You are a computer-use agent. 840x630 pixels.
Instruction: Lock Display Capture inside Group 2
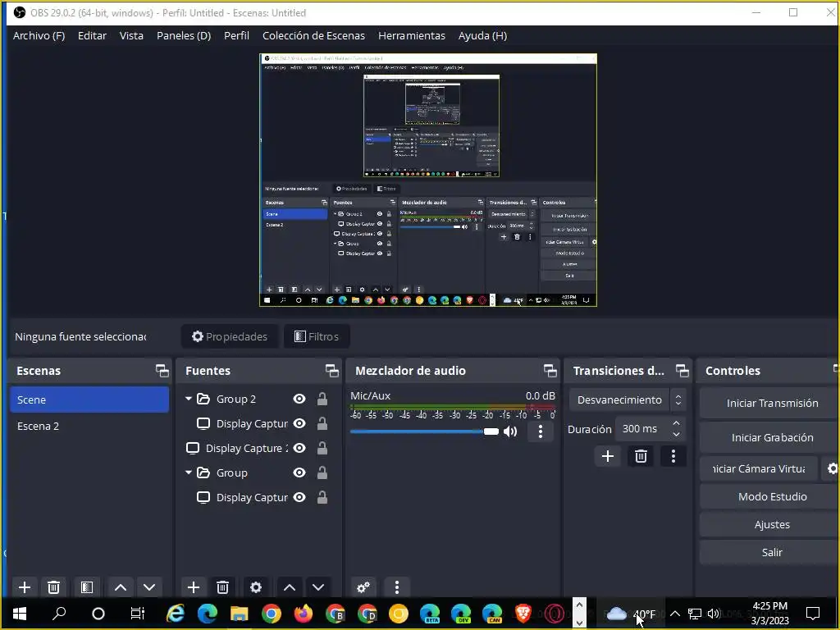[322, 423]
